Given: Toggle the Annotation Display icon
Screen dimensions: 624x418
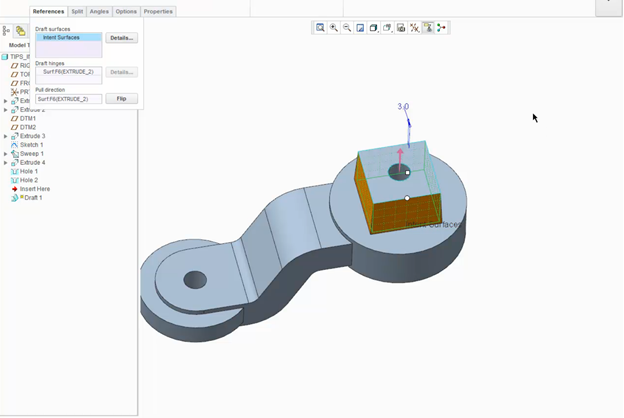Looking at the screenshot, I should pos(428,27).
